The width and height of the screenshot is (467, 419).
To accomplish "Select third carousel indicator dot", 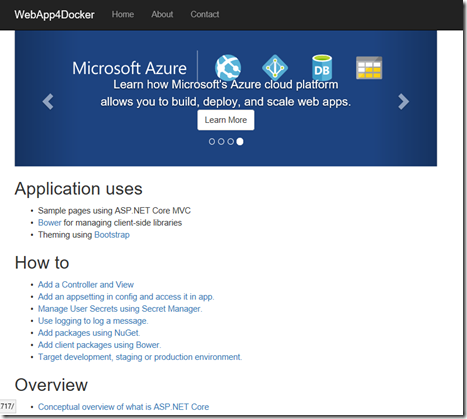I will pyautogui.click(x=230, y=142).
